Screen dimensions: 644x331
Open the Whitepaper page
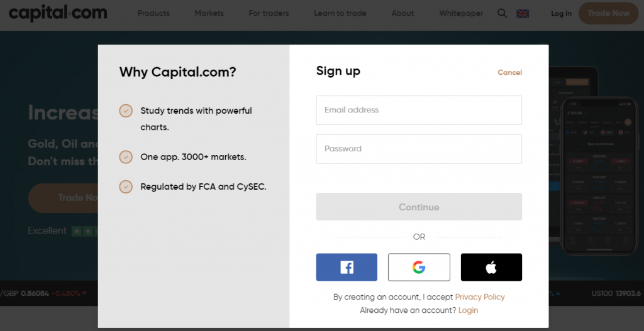pos(461,13)
